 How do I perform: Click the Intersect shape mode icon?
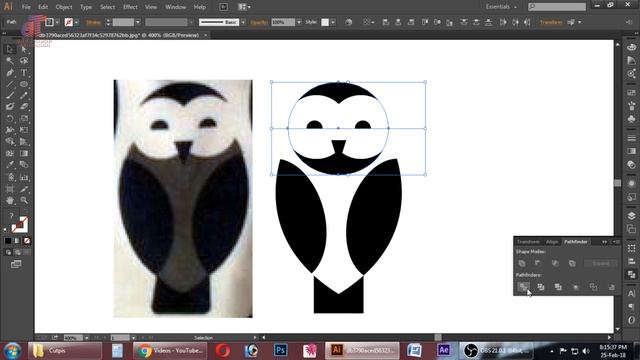(x=555, y=263)
